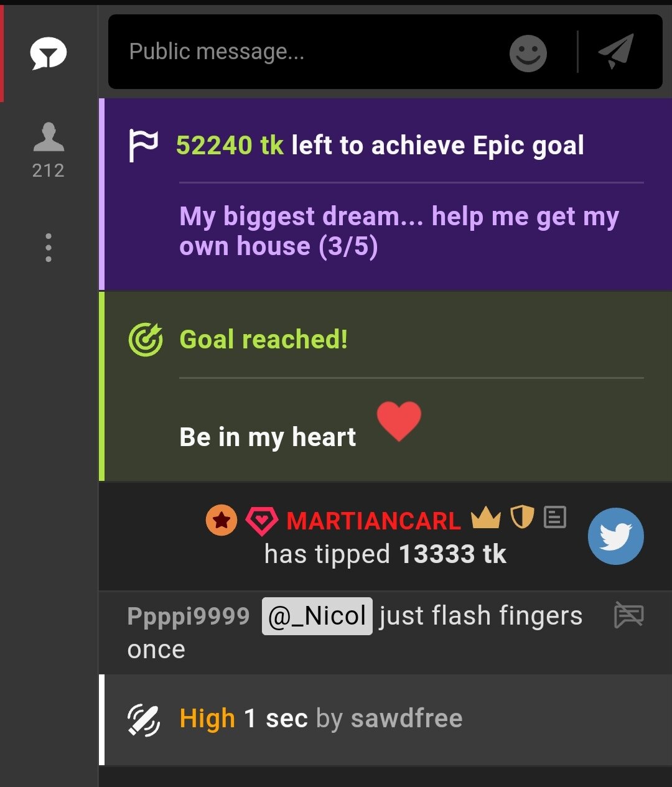Viewport: 672px width, 787px height.
Task: Open Ppppi9999 username
Action: pyautogui.click(x=188, y=616)
